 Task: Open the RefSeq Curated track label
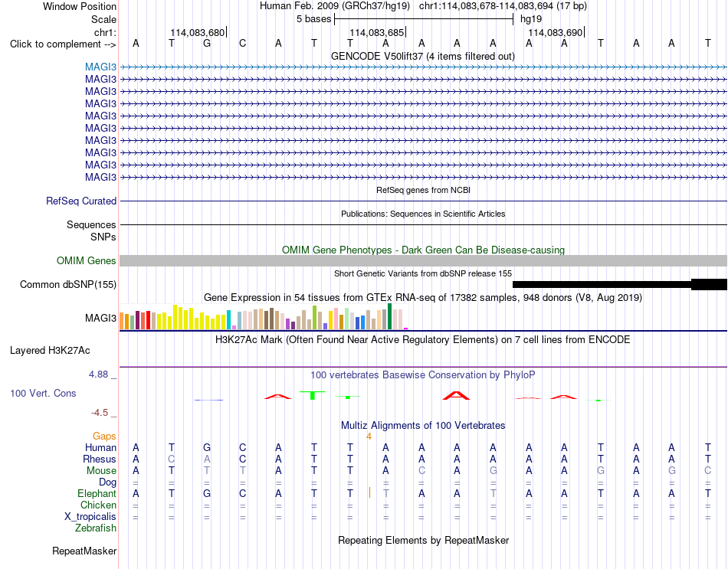click(x=80, y=201)
